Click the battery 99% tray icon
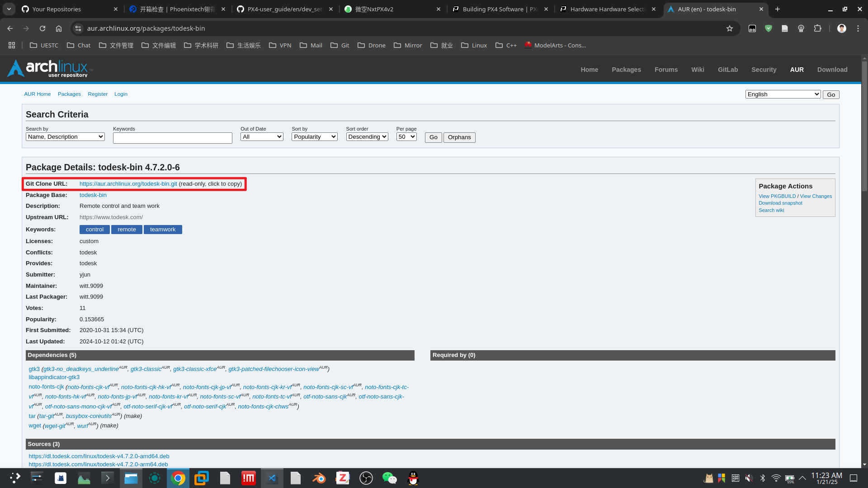The width and height of the screenshot is (868, 488). coord(790,479)
